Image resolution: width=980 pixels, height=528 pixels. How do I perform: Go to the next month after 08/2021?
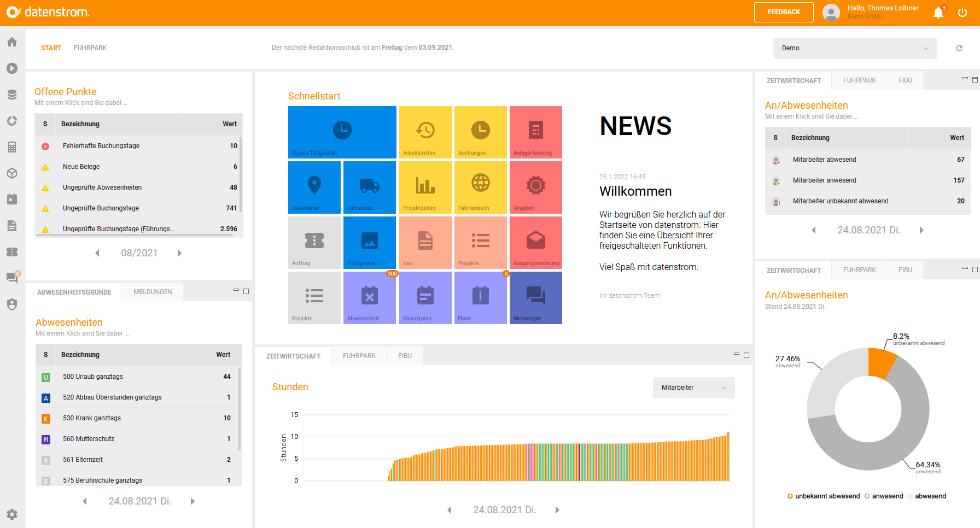pos(179,253)
